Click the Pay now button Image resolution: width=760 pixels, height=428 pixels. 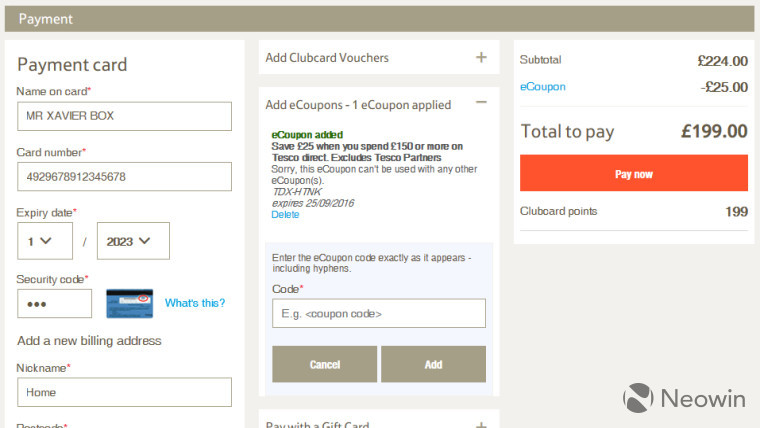(634, 173)
